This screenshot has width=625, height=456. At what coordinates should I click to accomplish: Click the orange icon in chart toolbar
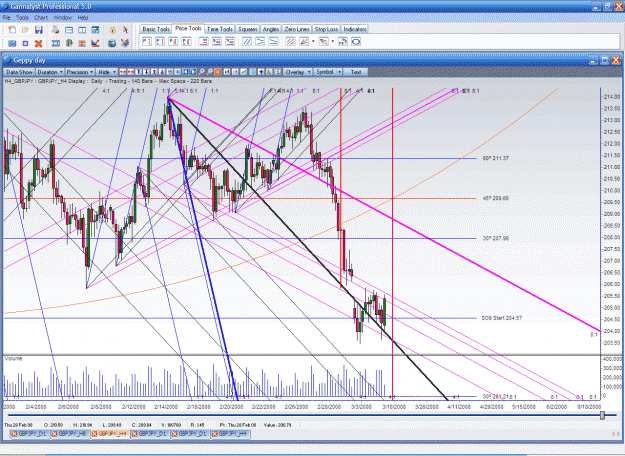(218, 72)
